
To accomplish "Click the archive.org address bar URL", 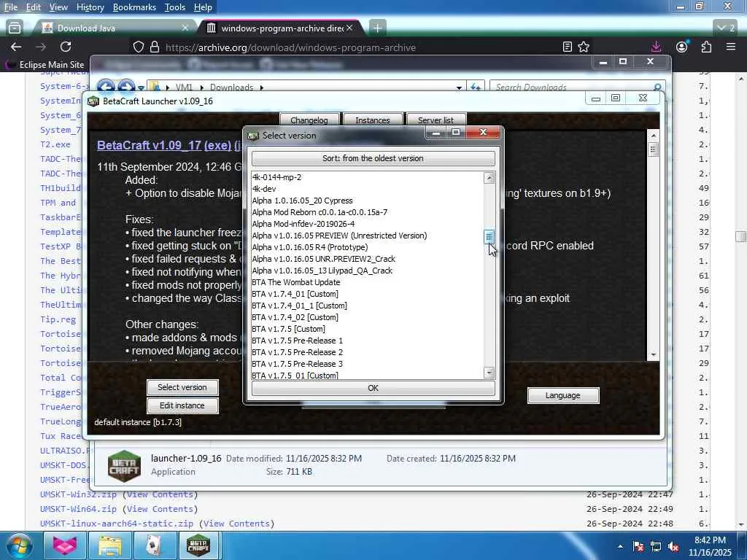I will coord(290,47).
